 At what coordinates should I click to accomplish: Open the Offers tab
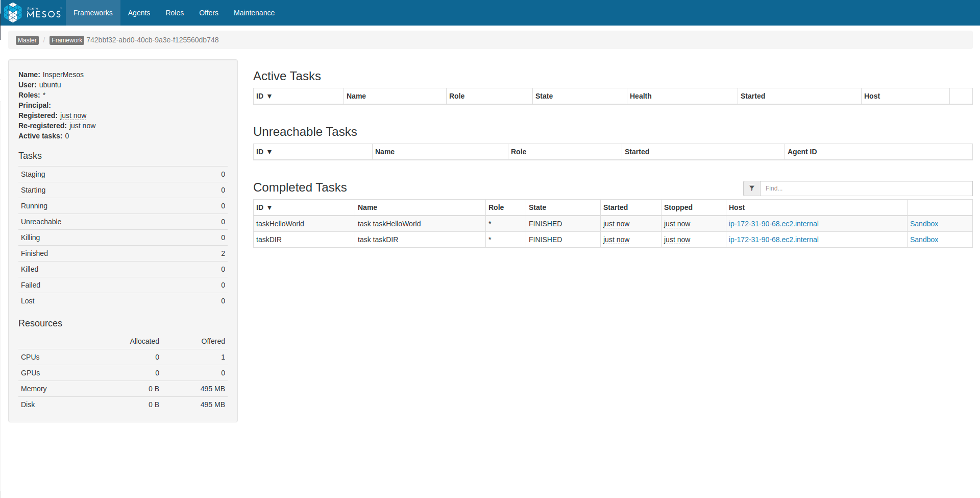tap(209, 13)
